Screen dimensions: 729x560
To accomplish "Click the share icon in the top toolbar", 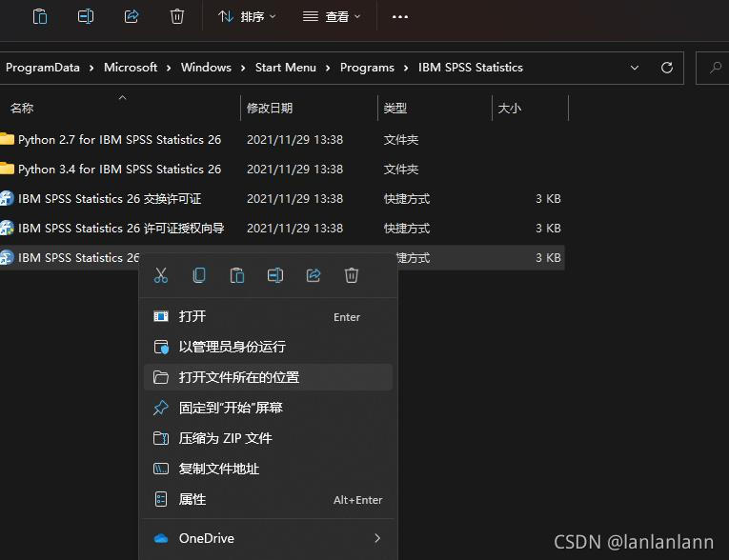I will (x=132, y=17).
